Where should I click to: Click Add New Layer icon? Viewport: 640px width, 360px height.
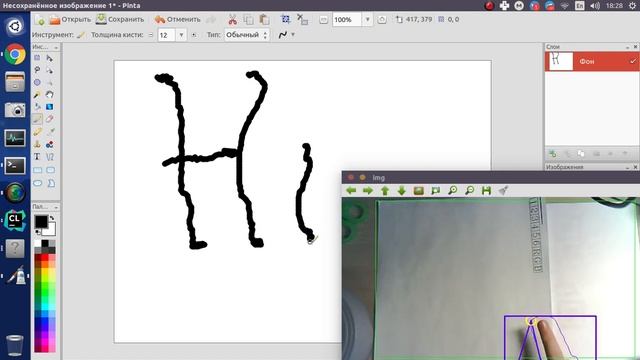(553, 153)
